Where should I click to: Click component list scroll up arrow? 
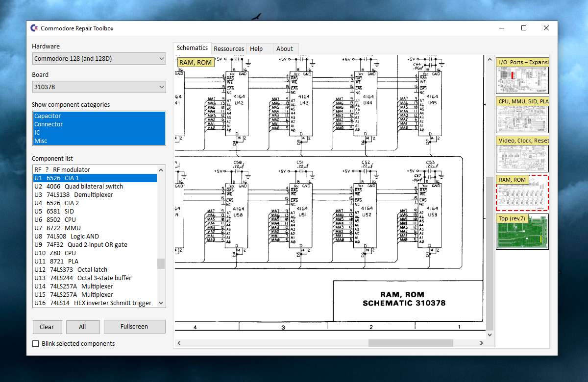click(161, 170)
